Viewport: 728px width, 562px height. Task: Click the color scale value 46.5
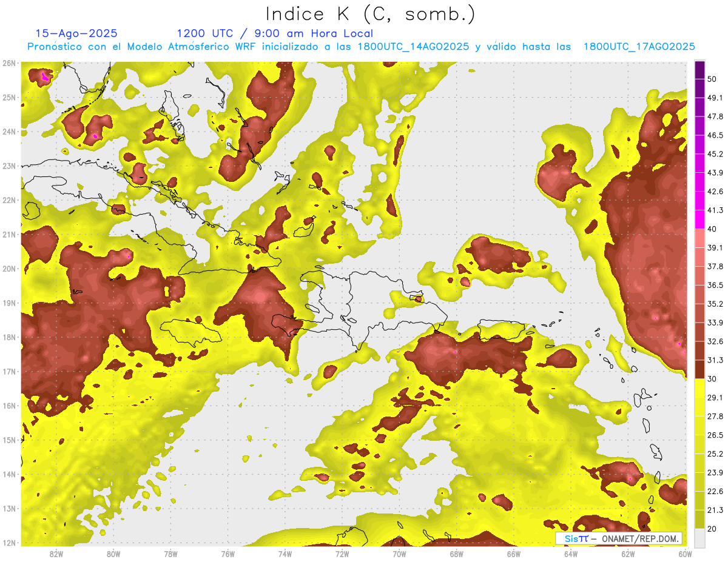[x=715, y=135]
